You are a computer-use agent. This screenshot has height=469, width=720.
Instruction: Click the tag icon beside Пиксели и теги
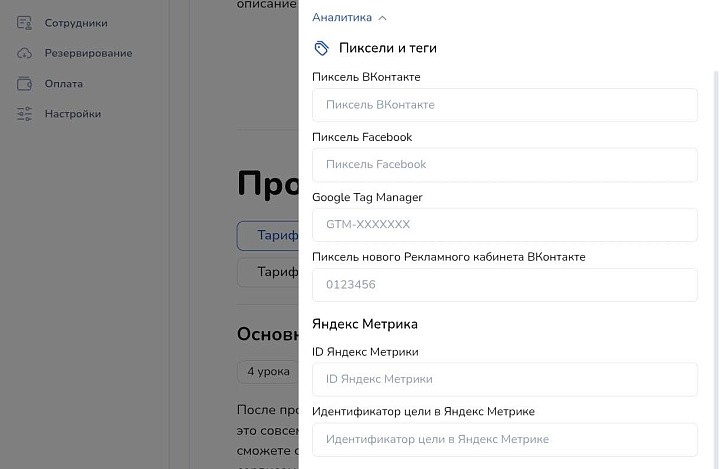321,48
